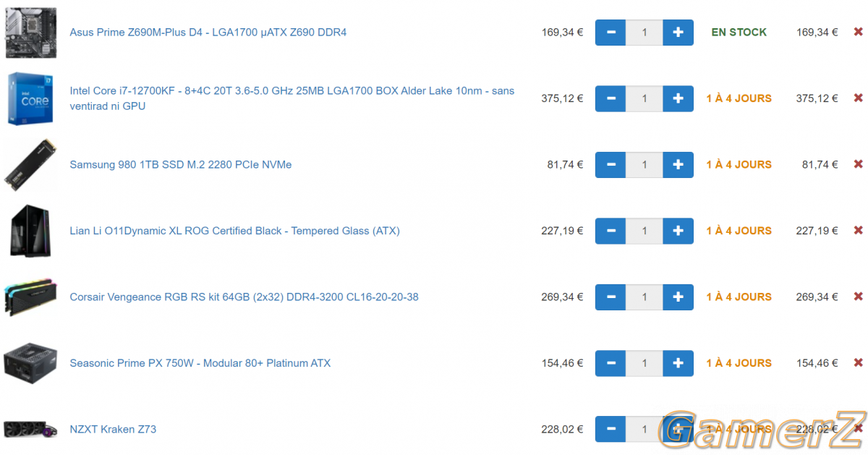Image resolution: width=868 pixels, height=455 pixels.
Task: Open the Asus motherboard product thumbnail
Action: 30,33
